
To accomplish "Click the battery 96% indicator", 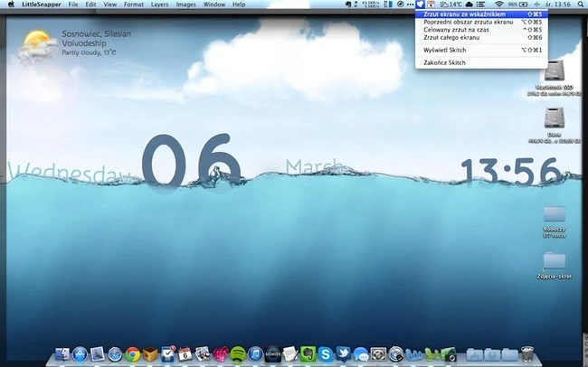I will (517, 5).
